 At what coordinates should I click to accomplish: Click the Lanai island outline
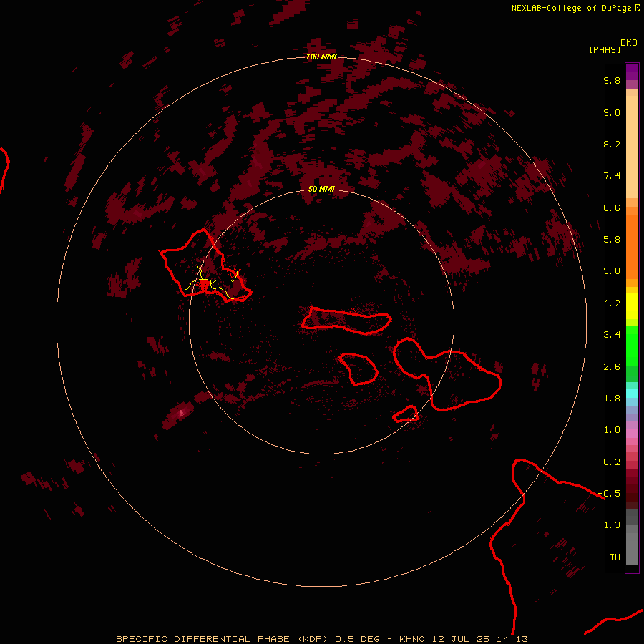[x=358, y=369]
